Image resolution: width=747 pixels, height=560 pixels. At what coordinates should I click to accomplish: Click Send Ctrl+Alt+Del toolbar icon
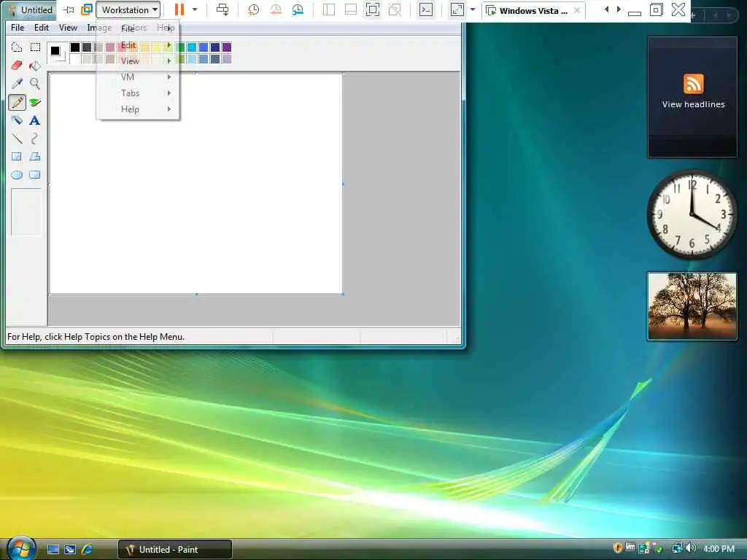pyautogui.click(x=222, y=9)
